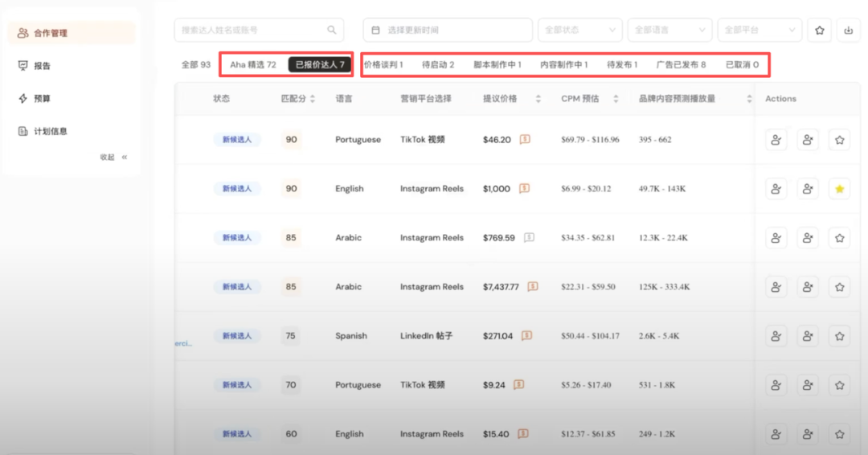868x455 pixels.
Task: Click the 选择更新时间 date field
Action: tap(448, 30)
